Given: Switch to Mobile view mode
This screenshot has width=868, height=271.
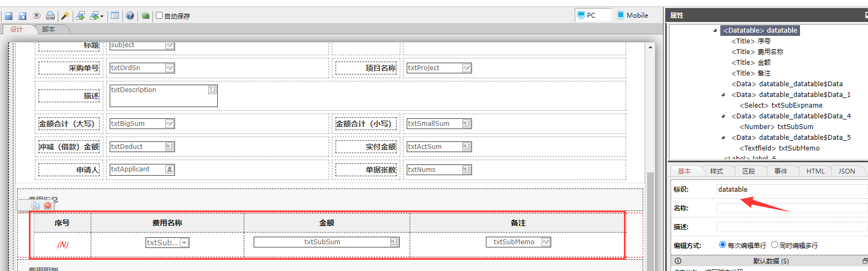Looking at the screenshot, I should [x=632, y=15].
